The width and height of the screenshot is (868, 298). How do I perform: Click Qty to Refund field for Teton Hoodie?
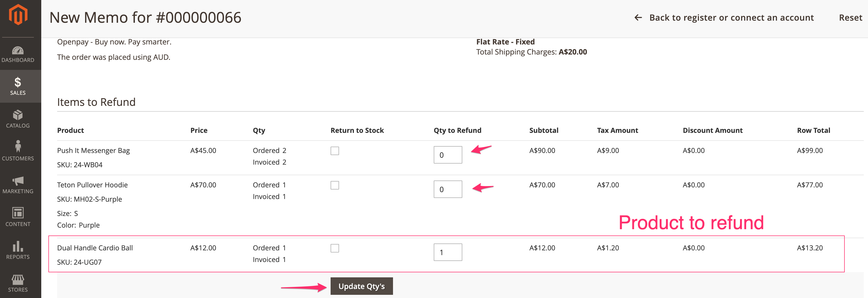click(x=447, y=189)
